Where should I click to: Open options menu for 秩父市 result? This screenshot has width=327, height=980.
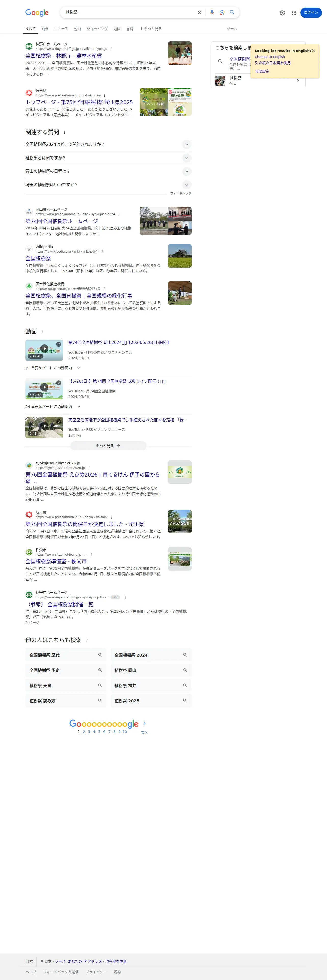(x=91, y=555)
